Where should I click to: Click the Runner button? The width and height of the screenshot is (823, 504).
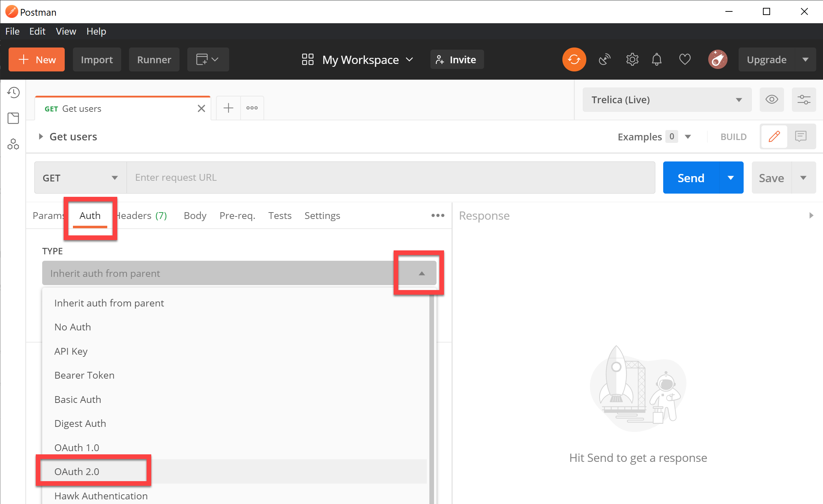pos(154,59)
